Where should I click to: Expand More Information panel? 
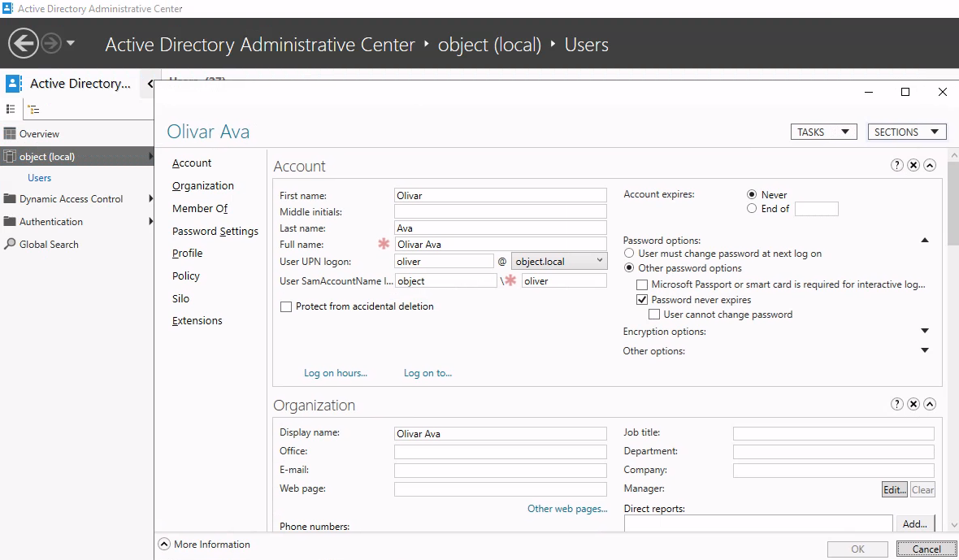point(164,544)
